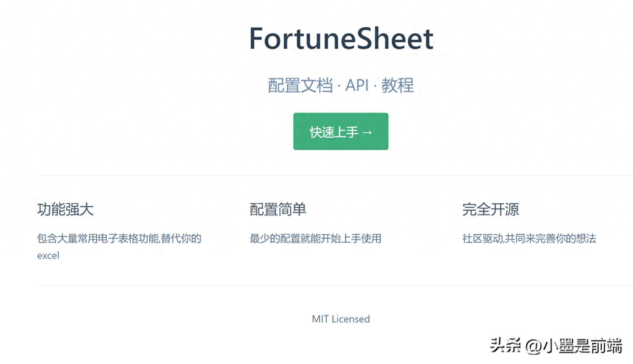Viewport: 633px width, 364px height.
Task: Click the 头条 watermark logo text
Action: click(x=505, y=346)
